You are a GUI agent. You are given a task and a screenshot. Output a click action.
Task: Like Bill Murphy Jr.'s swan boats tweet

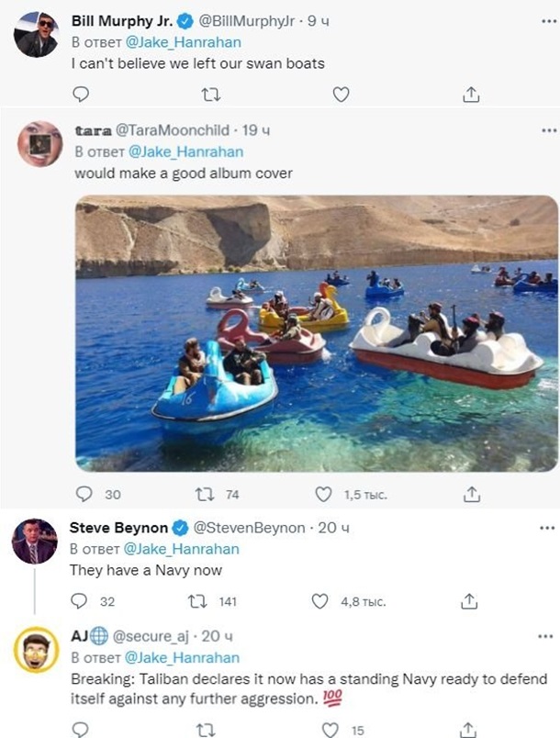click(341, 94)
